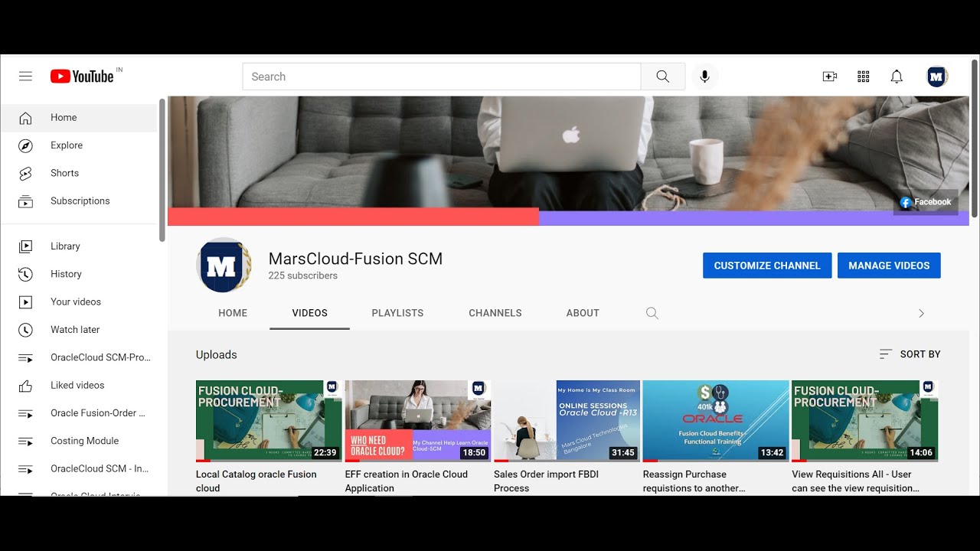Click the Uploads section heading
This screenshot has height=551, width=980.
point(217,355)
